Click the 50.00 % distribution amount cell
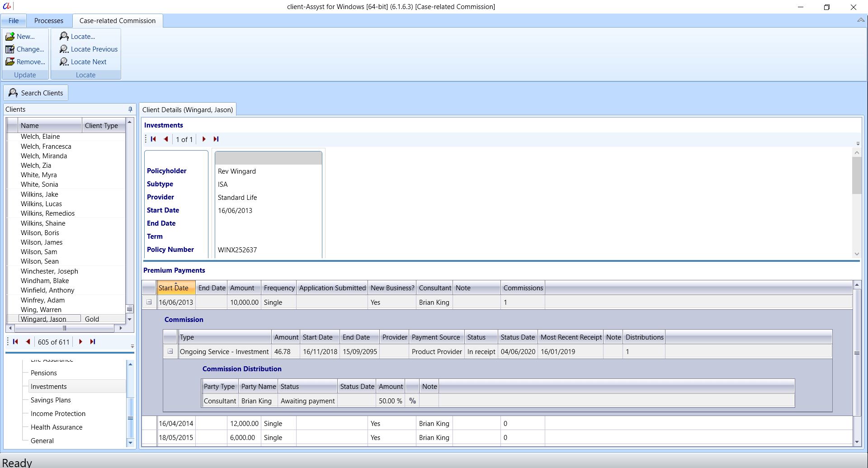 (391, 401)
